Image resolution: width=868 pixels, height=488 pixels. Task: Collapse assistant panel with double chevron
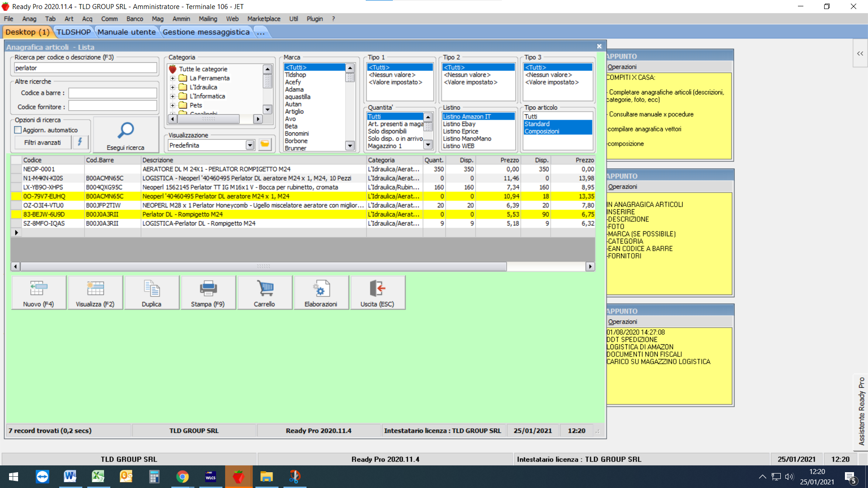(x=860, y=53)
